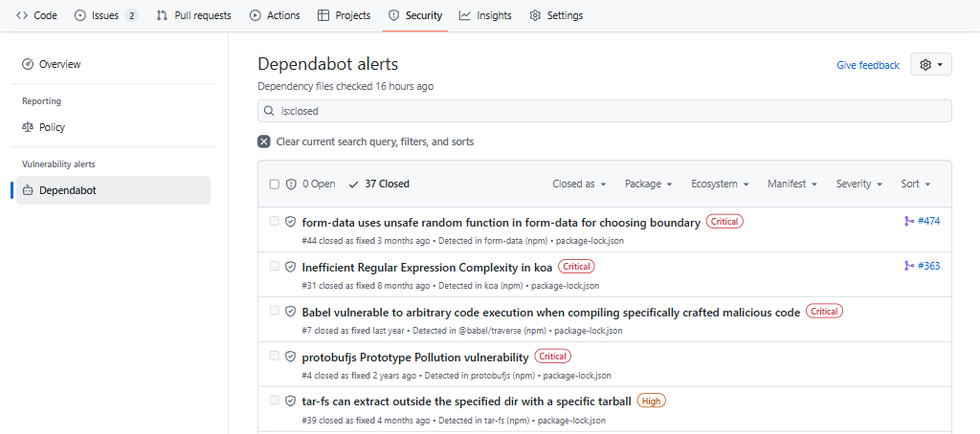Click the is:closed search field
Viewport: 980px width, 434px height.
[x=612, y=111]
